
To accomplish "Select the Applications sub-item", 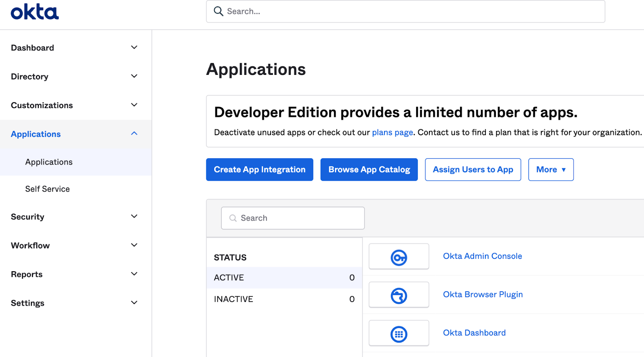I will (x=76, y=162).
